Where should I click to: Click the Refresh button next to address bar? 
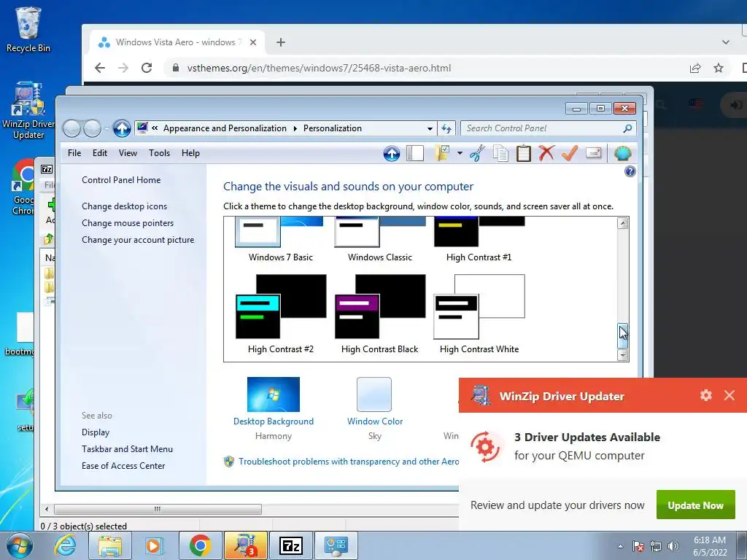(446, 128)
